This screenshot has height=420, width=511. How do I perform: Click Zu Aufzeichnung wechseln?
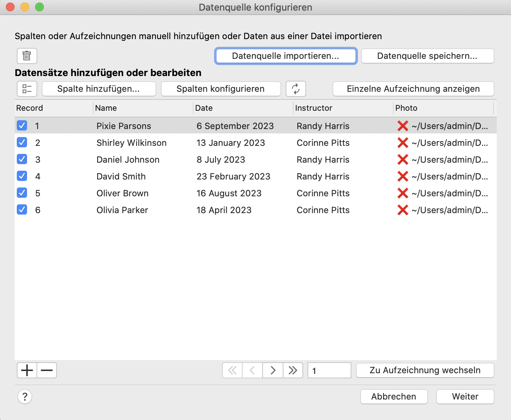pyautogui.click(x=425, y=370)
